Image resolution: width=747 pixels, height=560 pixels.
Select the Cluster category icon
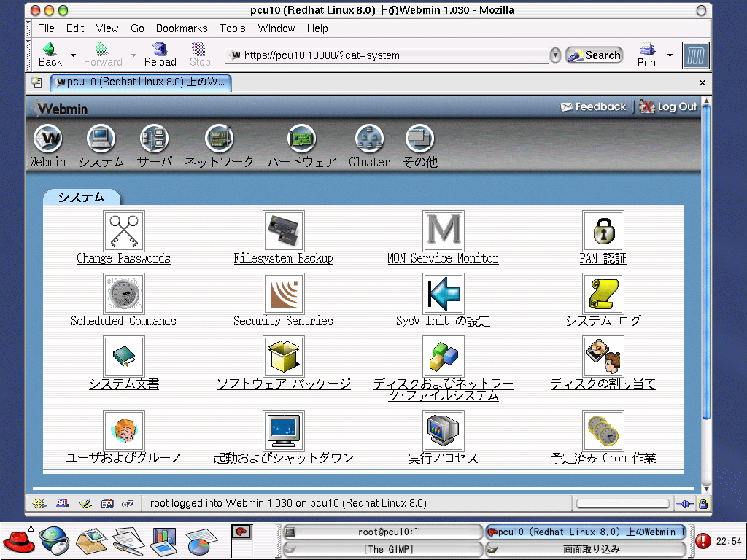pyautogui.click(x=369, y=139)
